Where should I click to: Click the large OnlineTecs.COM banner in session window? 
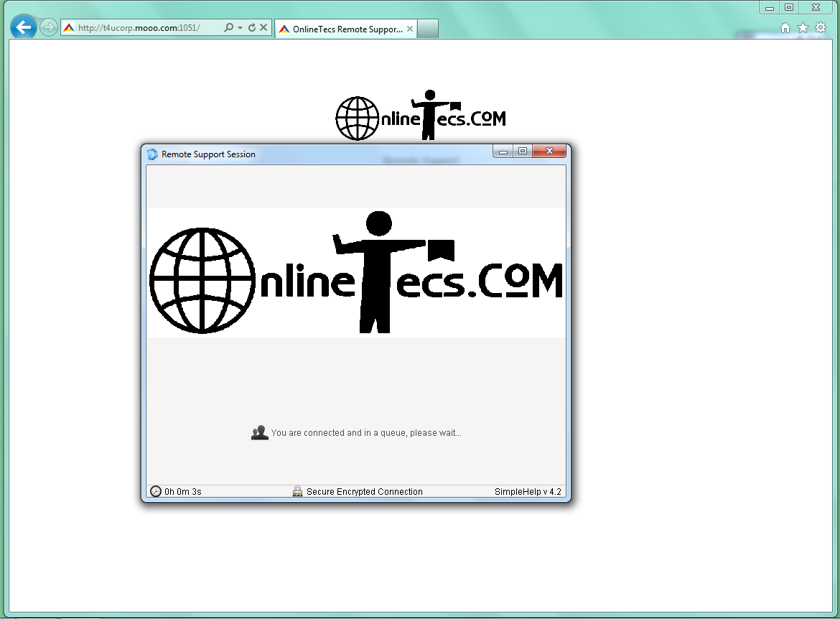point(356,272)
